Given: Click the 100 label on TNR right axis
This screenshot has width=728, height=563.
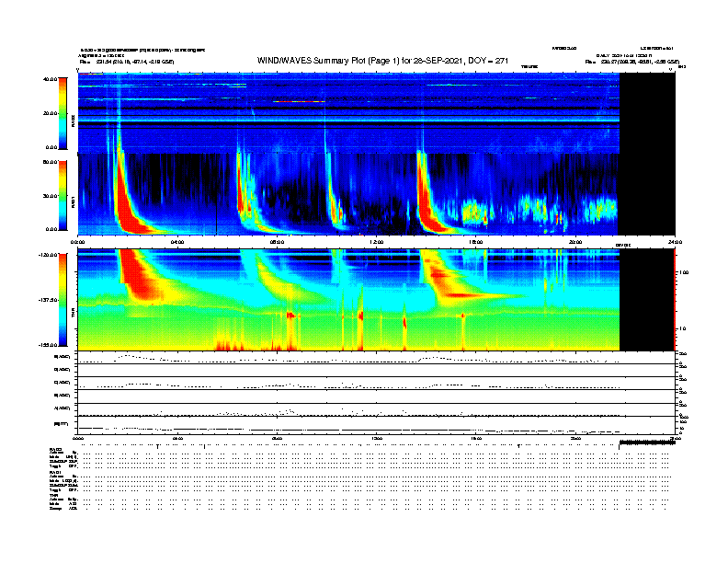Looking at the screenshot, I should pyautogui.click(x=684, y=272).
